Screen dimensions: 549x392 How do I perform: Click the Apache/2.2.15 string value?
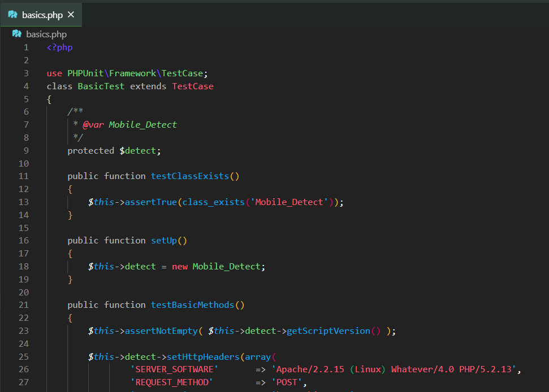[x=394, y=369]
